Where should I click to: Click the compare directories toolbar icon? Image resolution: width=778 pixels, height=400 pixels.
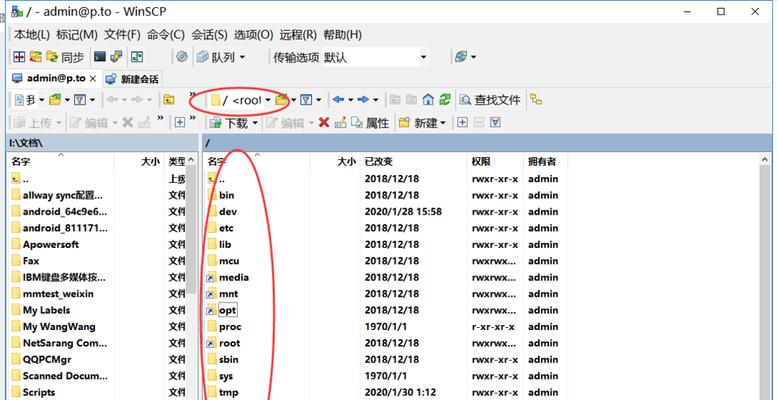19,57
